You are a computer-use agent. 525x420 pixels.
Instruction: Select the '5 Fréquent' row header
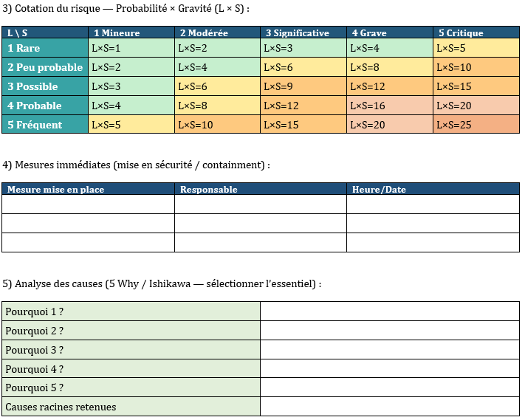click(45, 125)
